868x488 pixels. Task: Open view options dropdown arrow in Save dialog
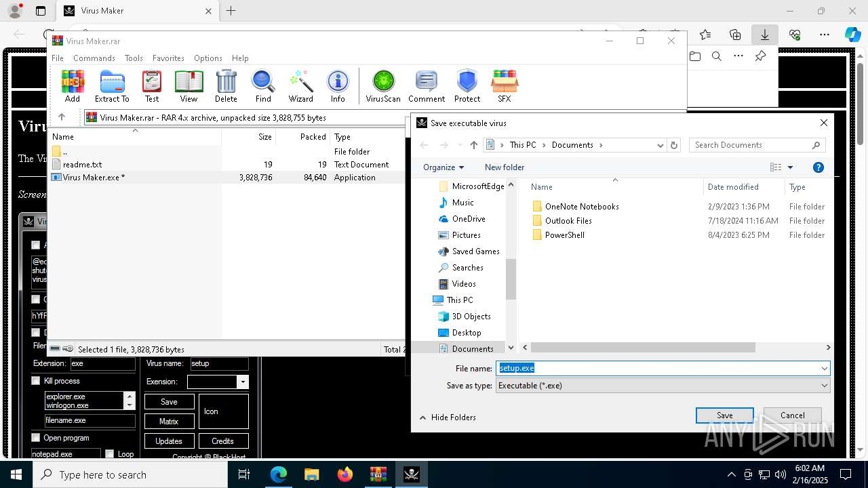tap(790, 167)
